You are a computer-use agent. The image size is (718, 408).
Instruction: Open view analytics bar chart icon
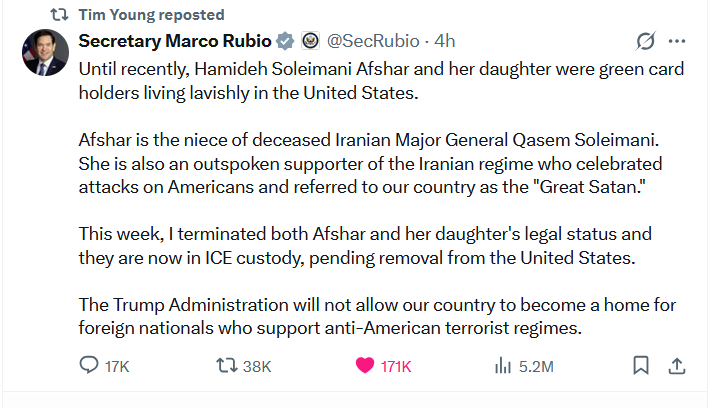[x=502, y=366]
